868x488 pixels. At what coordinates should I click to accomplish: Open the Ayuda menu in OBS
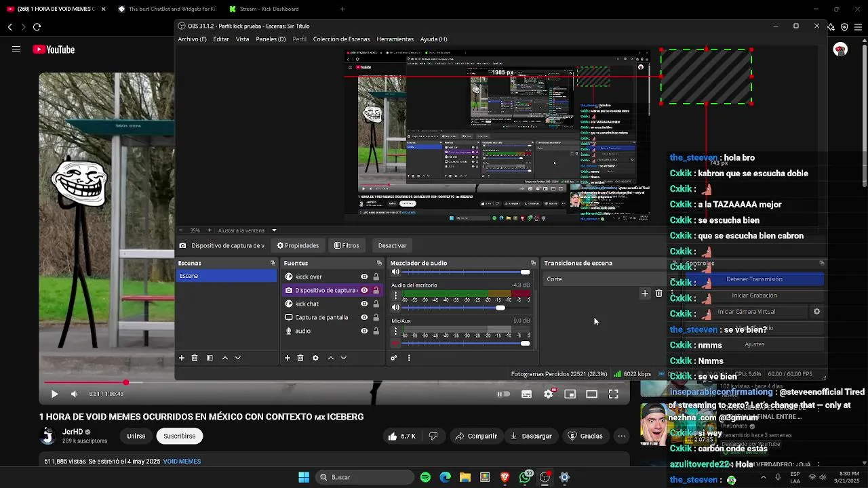(433, 39)
